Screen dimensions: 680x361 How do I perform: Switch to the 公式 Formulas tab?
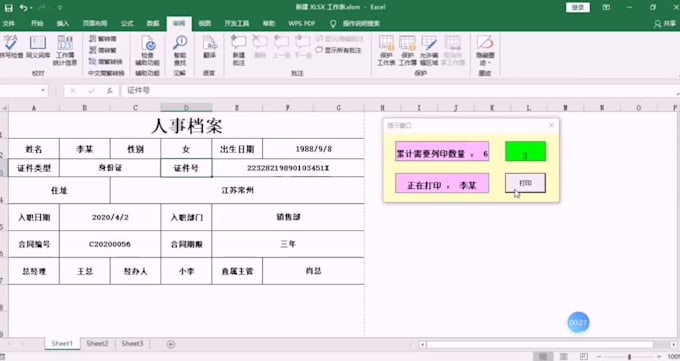click(127, 23)
